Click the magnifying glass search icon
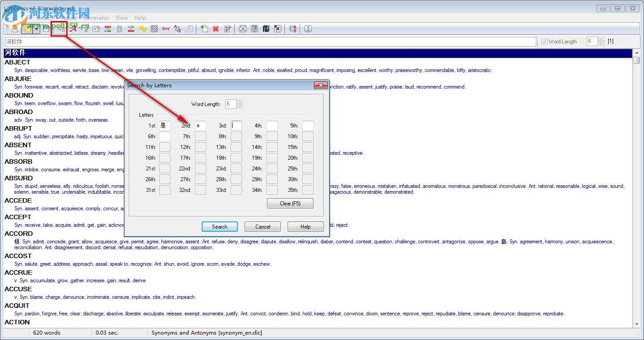The width and height of the screenshot is (644, 340). (85, 29)
